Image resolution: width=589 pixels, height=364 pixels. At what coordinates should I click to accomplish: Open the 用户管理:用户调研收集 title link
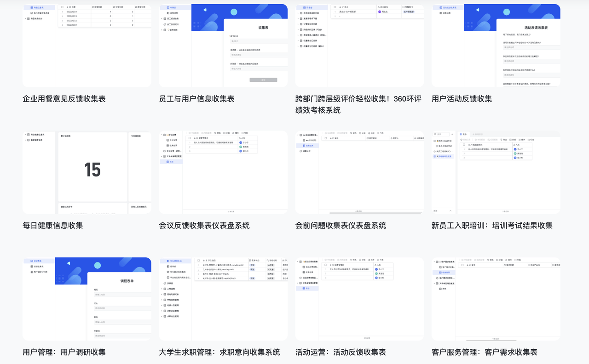(64, 353)
